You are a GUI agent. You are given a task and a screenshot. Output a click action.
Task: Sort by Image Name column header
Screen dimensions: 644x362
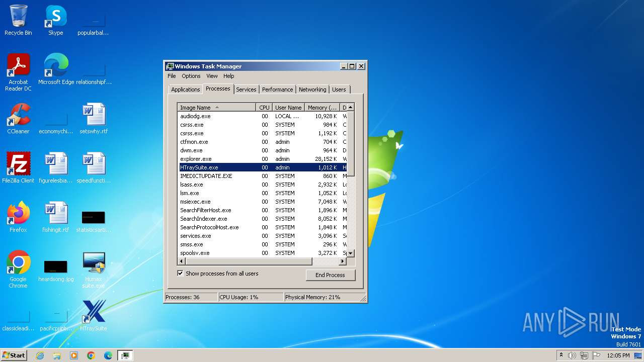pyautogui.click(x=217, y=108)
